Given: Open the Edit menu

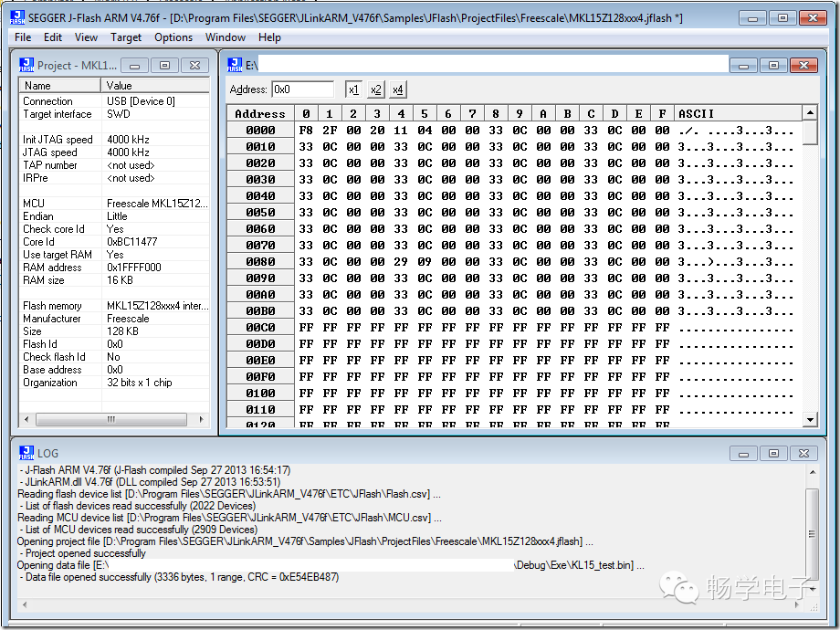Looking at the screenshot, I should point(53,37).
